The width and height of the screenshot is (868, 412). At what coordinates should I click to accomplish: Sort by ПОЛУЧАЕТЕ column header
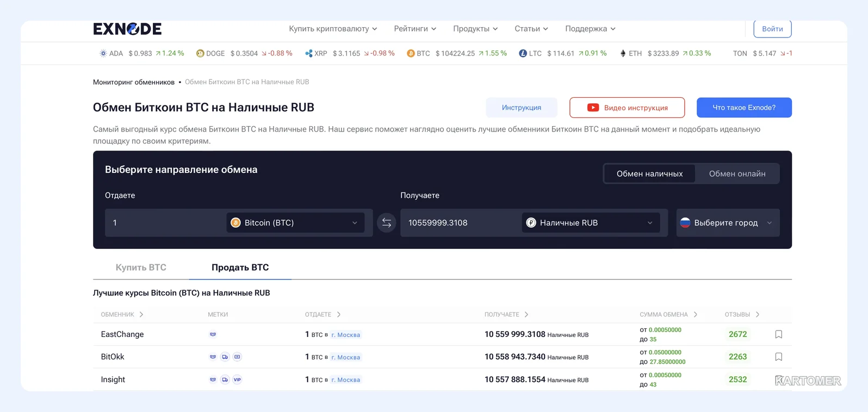tap(506, 315)
